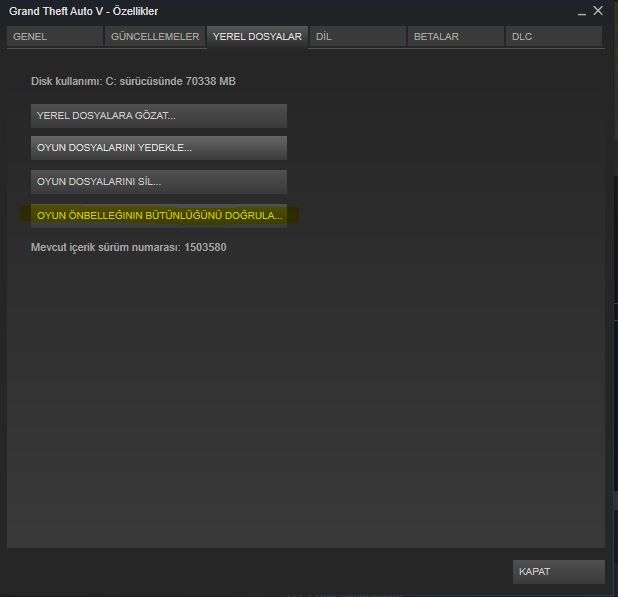The image size is (618, 597).
Task: Go to the DİL tab
Action: pos(358,37)
